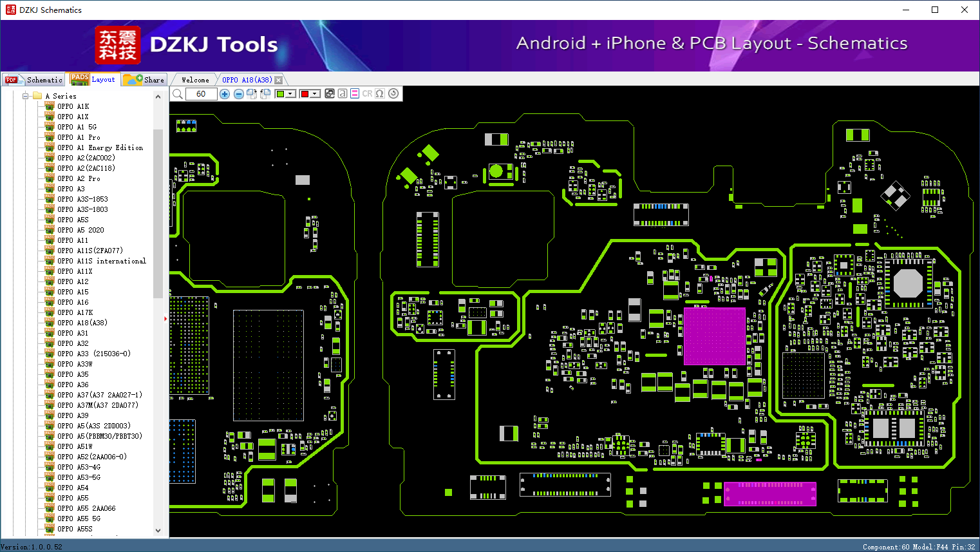This screenshot has height=552, width=980.
Task: Click the A Series folder label
Action: [x=61, y=96]
